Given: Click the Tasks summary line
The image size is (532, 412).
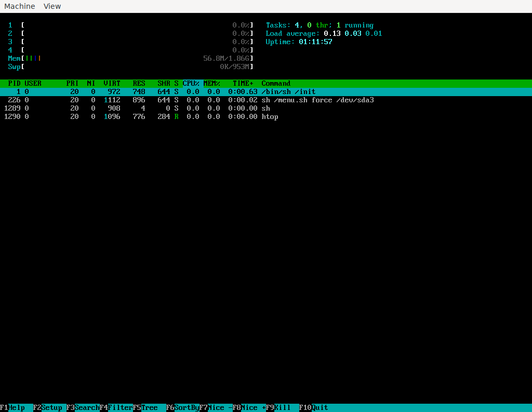Looking at the screenshot, I should click(320, 25).
